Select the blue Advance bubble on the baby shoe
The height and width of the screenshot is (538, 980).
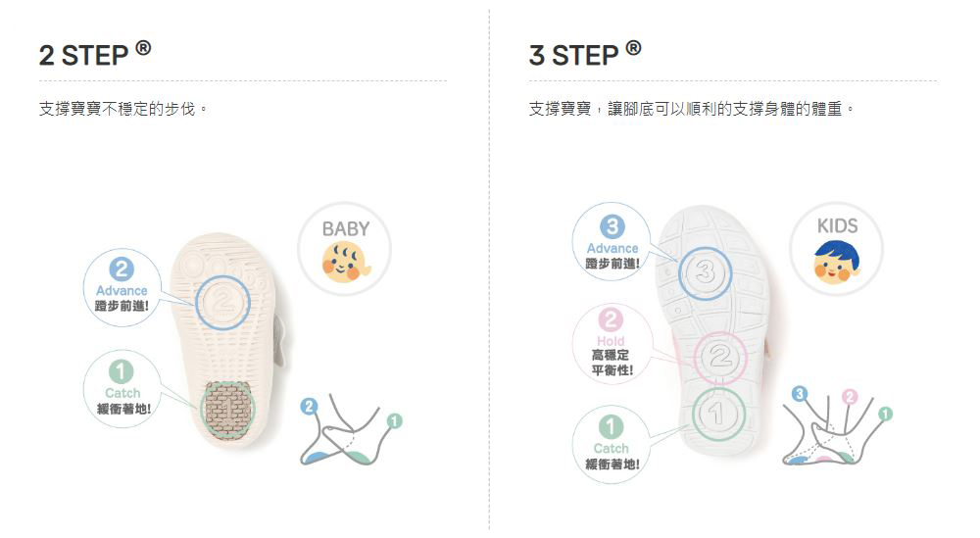[x=122, y=287]
